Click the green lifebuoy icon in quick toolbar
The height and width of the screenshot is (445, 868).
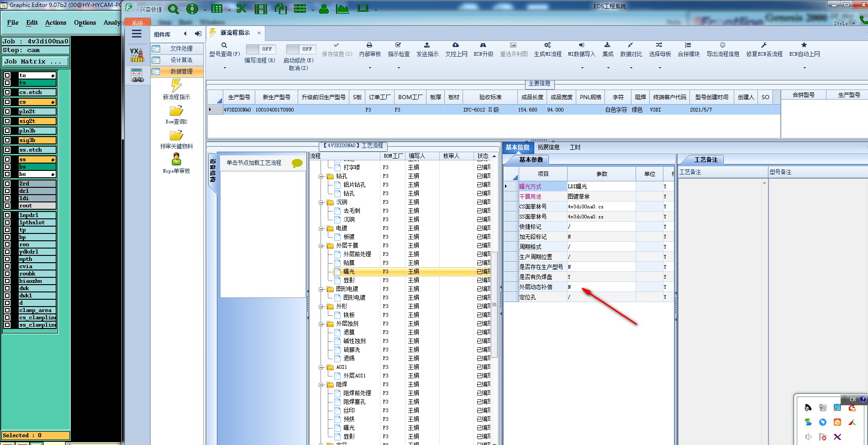[x=192, y=9]
